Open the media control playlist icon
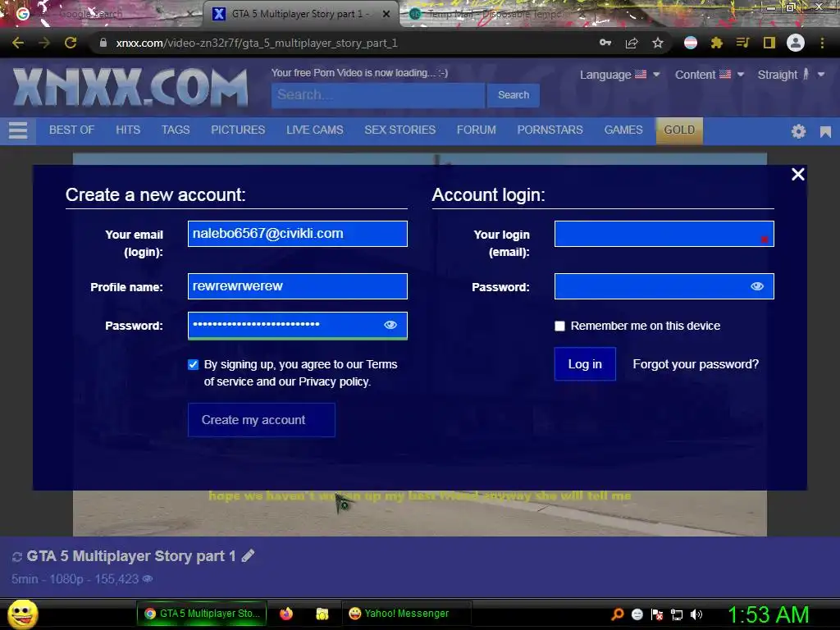The image size is (840, 630). (742, 43)
